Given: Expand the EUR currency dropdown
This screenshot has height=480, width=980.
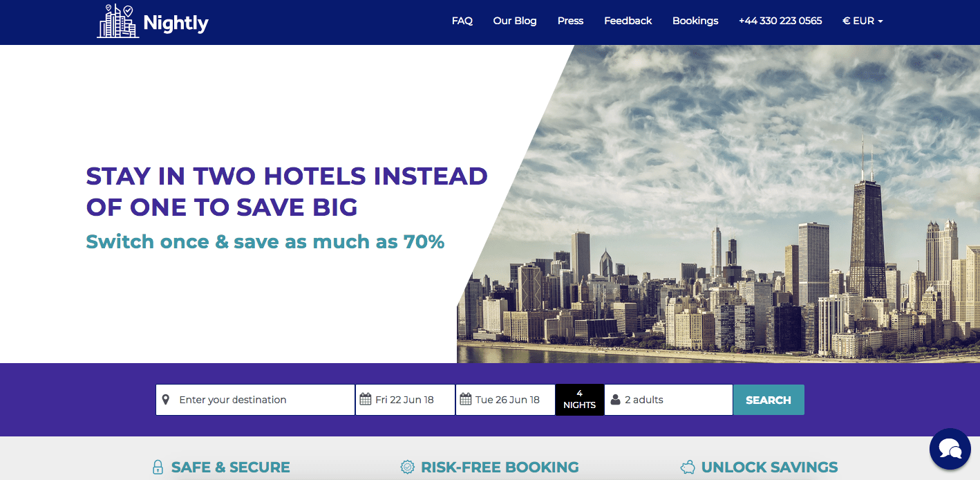Looking at the screenshot, I should click(x=863, y=21).
